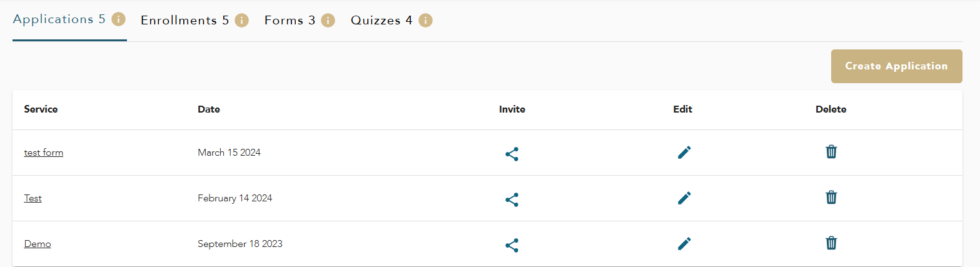Click info icon next to Applications tab
This screenshot has width=980, height=267.
tap(119, 19)
